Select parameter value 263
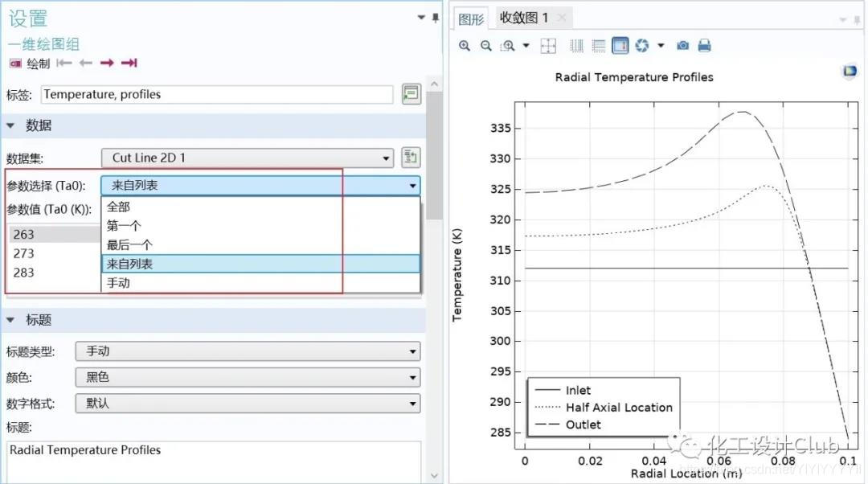 point(55,234)
